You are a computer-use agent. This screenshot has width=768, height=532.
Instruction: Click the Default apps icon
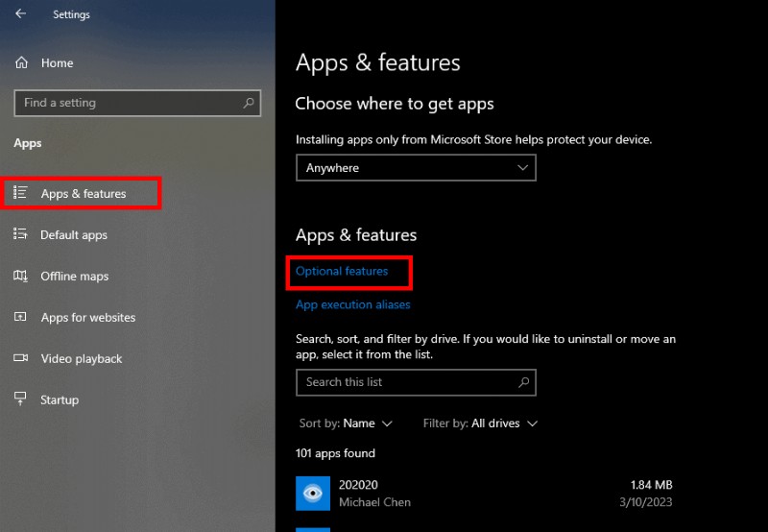20,233
